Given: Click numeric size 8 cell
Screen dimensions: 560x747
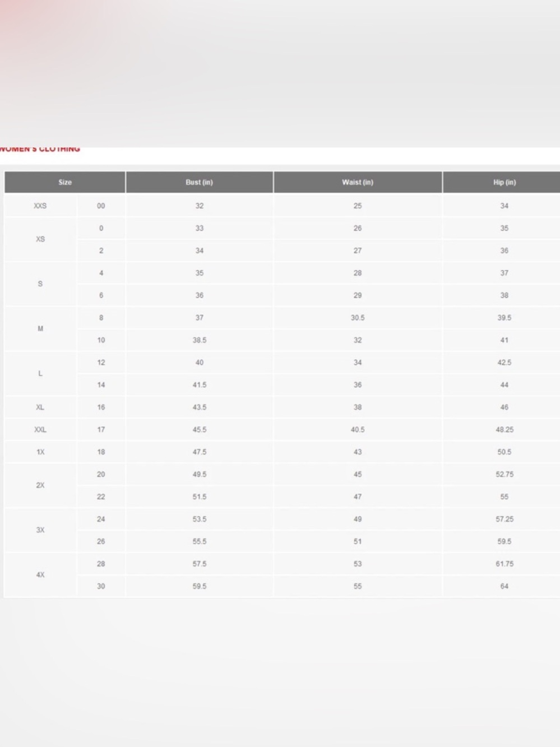Looking at the screenshot, I should click(x=101, y=318).
